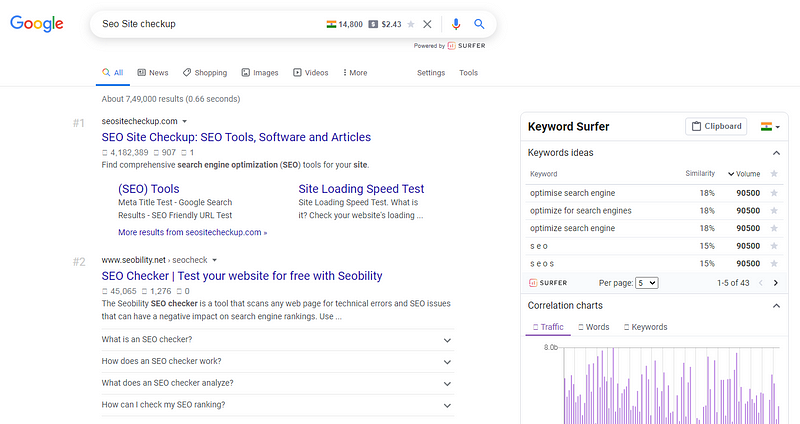Image resolution: width=800 pixels, height=424 pixels.
Task: Open 'SEO Site Checkup: SEO Tools' result
Action: point(236,137)
